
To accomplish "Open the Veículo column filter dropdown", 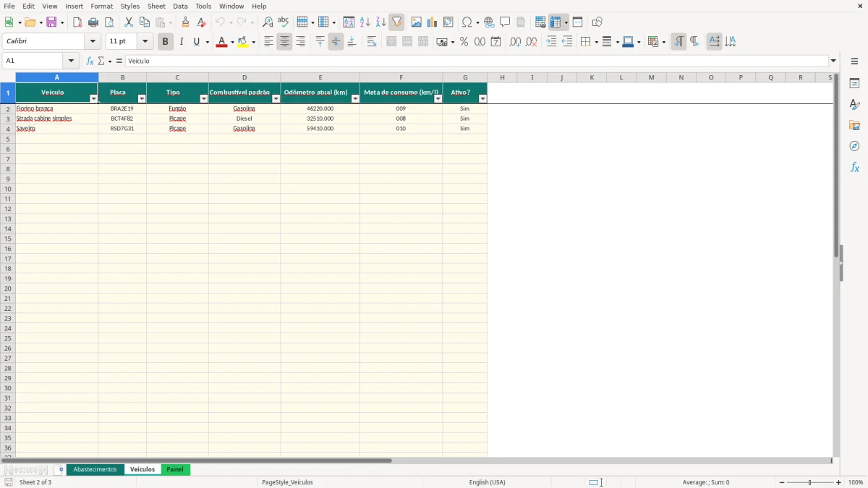I will pos(93,99).
